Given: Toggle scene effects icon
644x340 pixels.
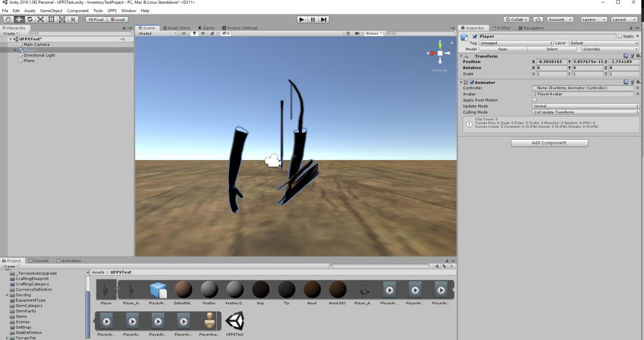Looking at the screenshot, I should (213, 33).
